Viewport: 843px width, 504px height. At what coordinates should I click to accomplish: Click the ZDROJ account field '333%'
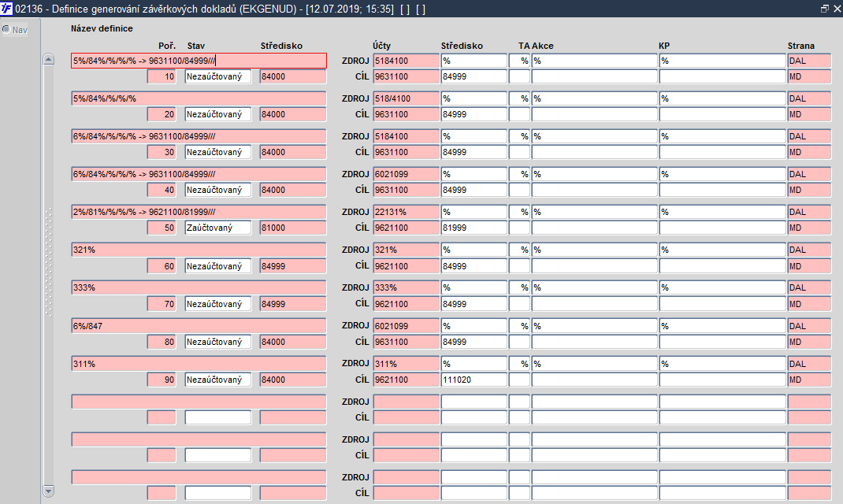point(407,287)
